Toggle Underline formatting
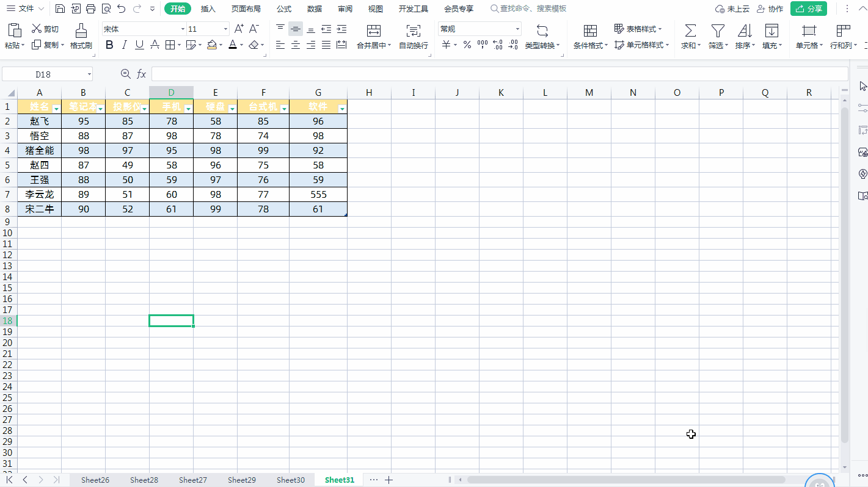The width and height of the screenshot is (868, 487). pos(139,45)
